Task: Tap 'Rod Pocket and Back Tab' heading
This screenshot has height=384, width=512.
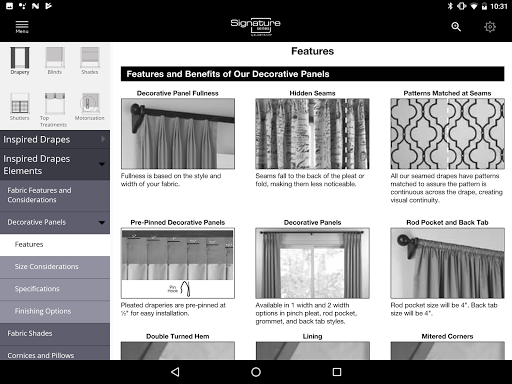Action: point(447,223)
